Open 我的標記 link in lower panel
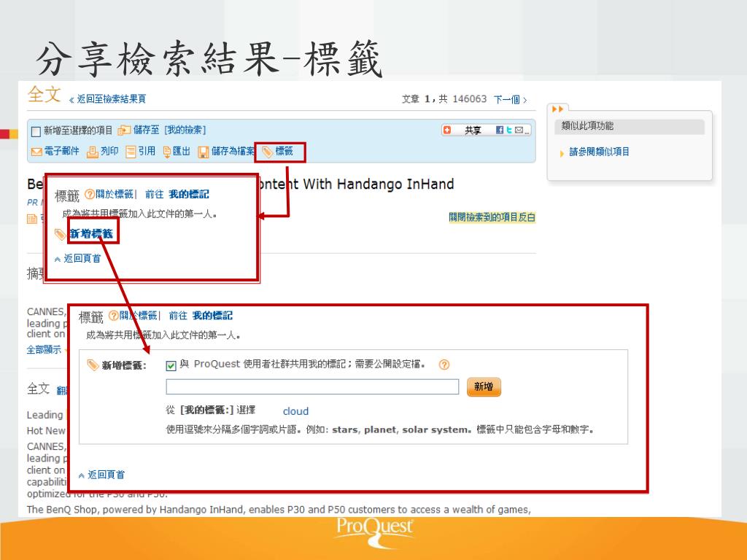Viewport: 747px width, 560px height. tap(212, 316)
